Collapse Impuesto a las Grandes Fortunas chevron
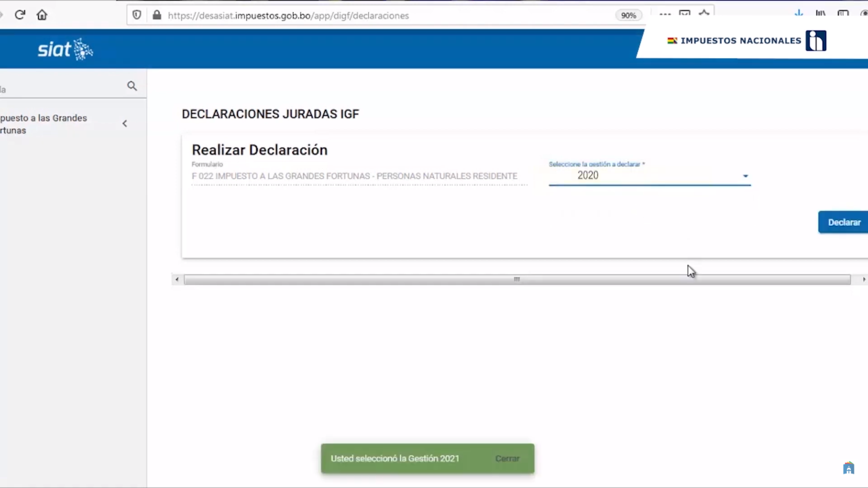Image resolution: width=868 pixels, height=488 pixels. (125, 123)
